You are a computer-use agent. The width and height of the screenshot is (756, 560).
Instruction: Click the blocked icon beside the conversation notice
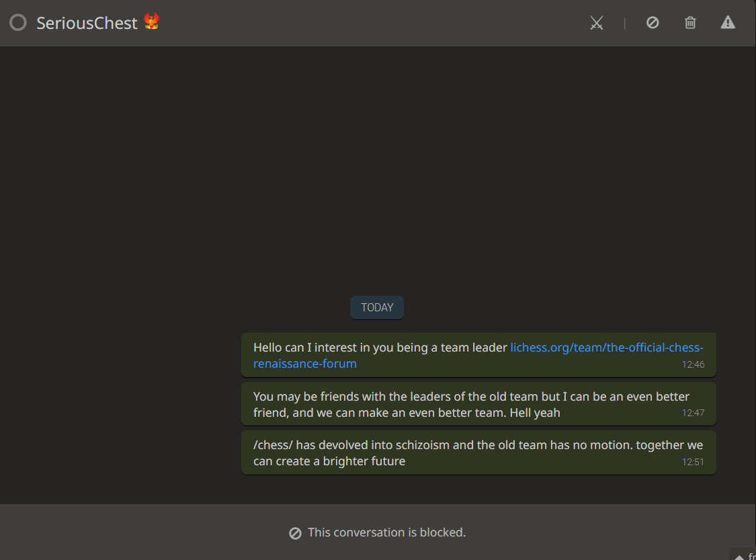tap(295, 533)
